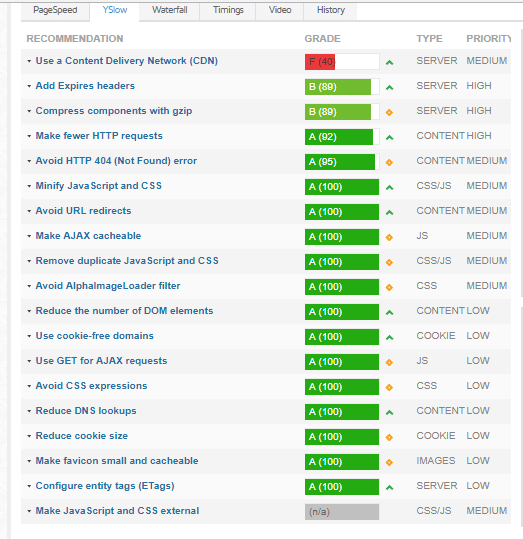Viewport: 523px width, 539px height.
Task: Click green up-arrow icon in Reduce DNS lookups row
Action: pos(389,412)
